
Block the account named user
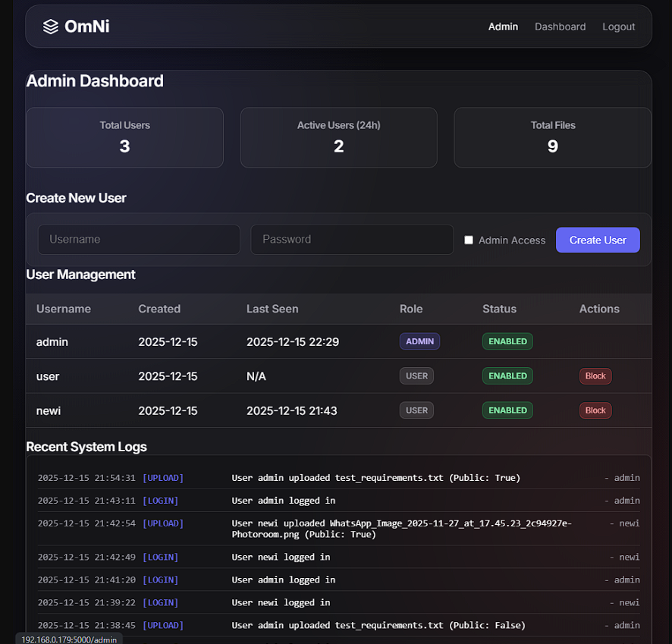595,376
